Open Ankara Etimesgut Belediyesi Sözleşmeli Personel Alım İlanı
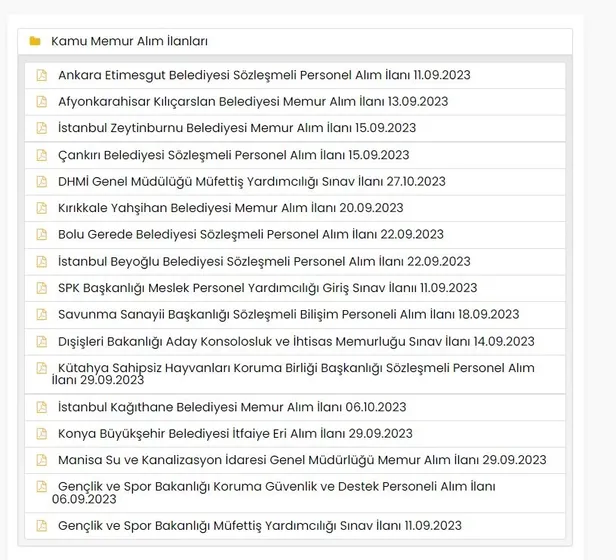Viewport: 616px width, 560px height. tap(264, 75)
